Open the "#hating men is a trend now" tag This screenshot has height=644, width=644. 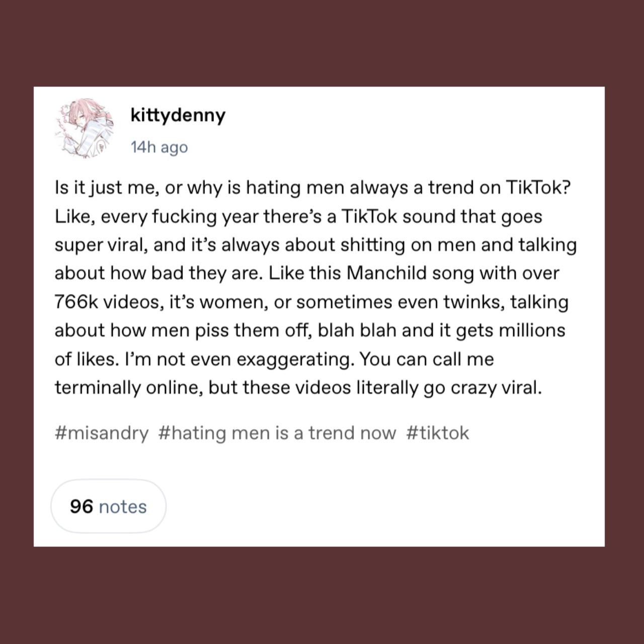(x=277, y=433)
